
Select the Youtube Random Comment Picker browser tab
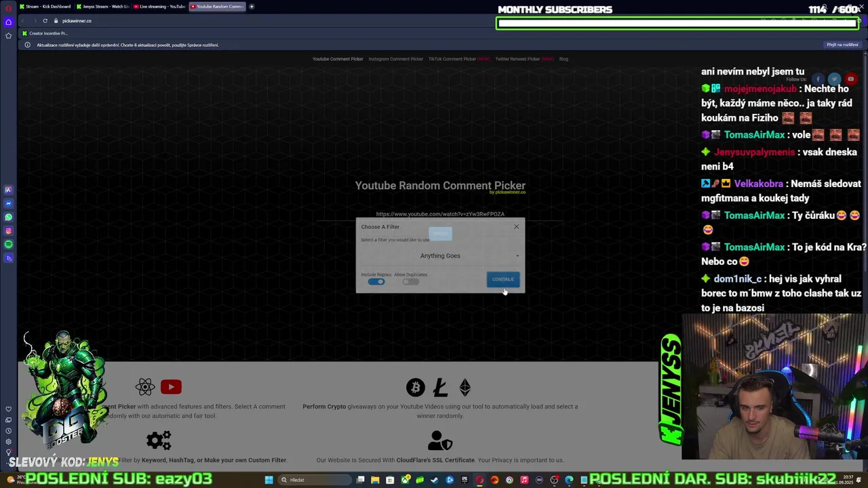click(x=216, y=6)
